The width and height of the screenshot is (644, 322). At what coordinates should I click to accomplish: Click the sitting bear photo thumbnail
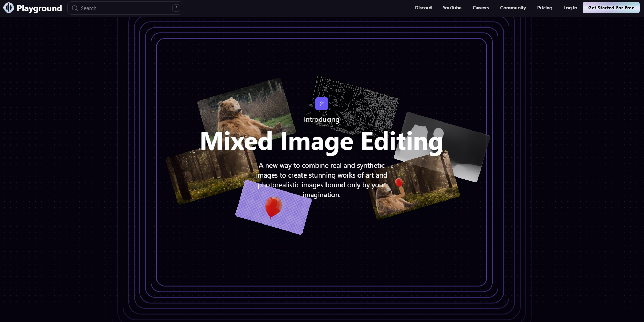(x=246, y=112)
